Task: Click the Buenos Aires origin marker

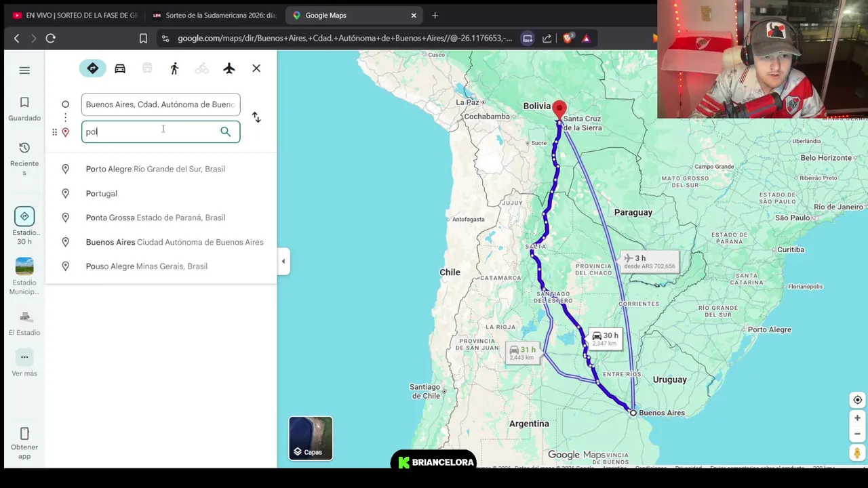Action: click(x=633, y=413)
